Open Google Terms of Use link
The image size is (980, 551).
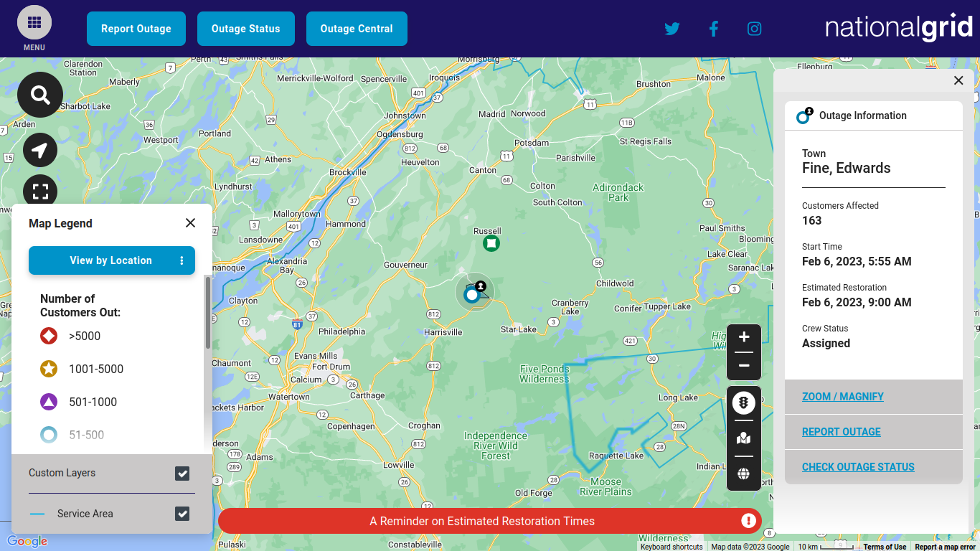[885, 547]
